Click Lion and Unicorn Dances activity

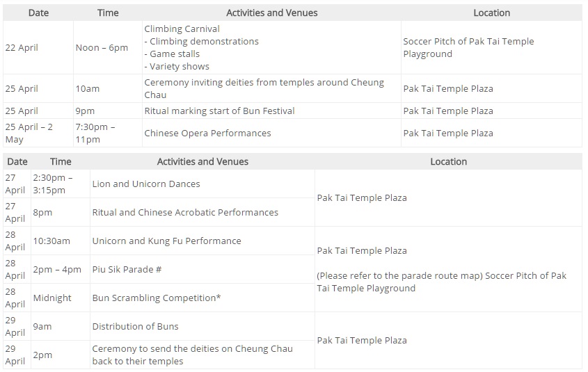146,184
